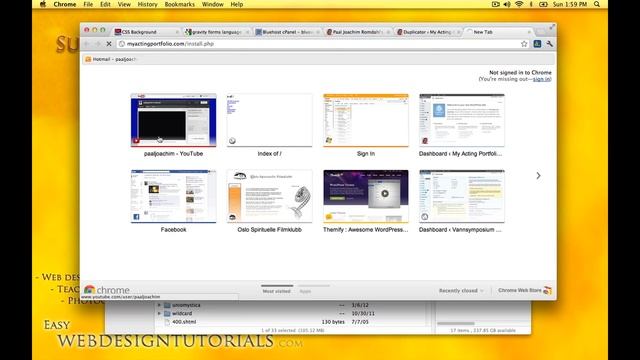Open the Hotmail bookmark
640x360 pixels.
coord(110,59)
